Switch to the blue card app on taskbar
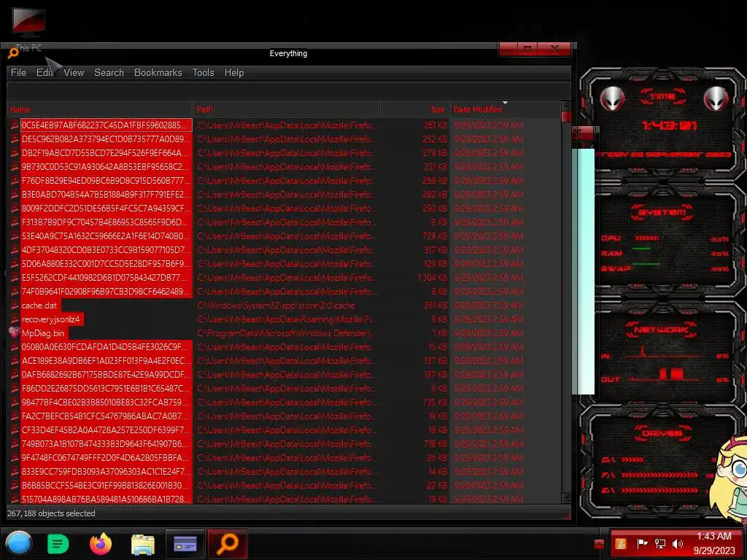Image resolution: width=747 pixels, height=560 pixels. [x=185, y=543]
